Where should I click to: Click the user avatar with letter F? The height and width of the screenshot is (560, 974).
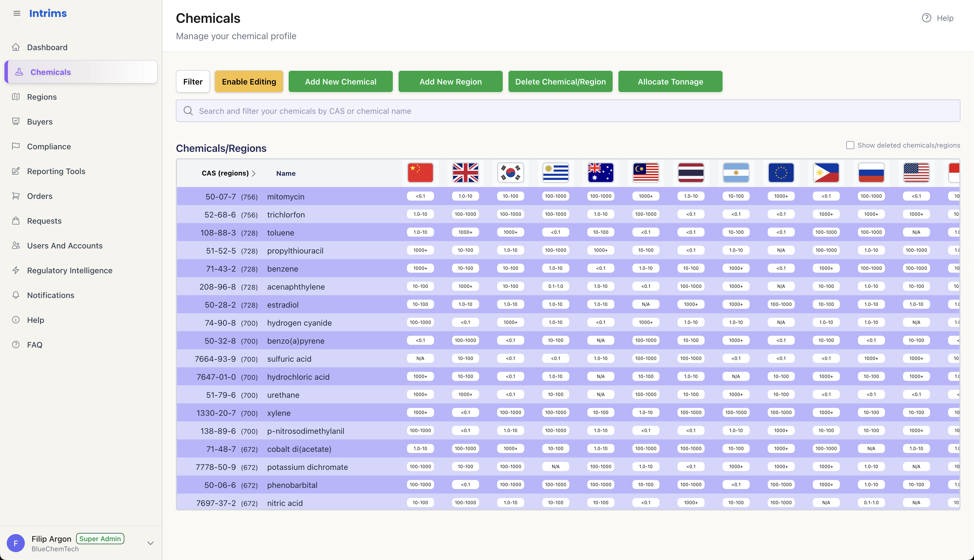point(16,543)
